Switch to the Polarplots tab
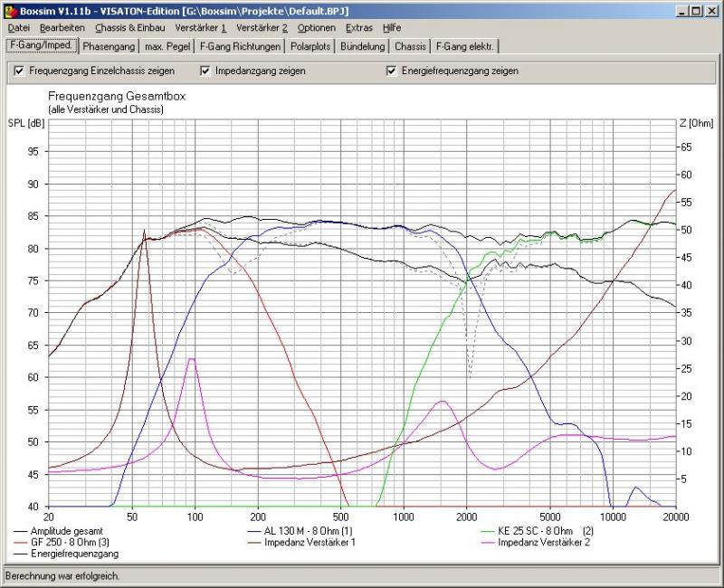 [311, 46]
